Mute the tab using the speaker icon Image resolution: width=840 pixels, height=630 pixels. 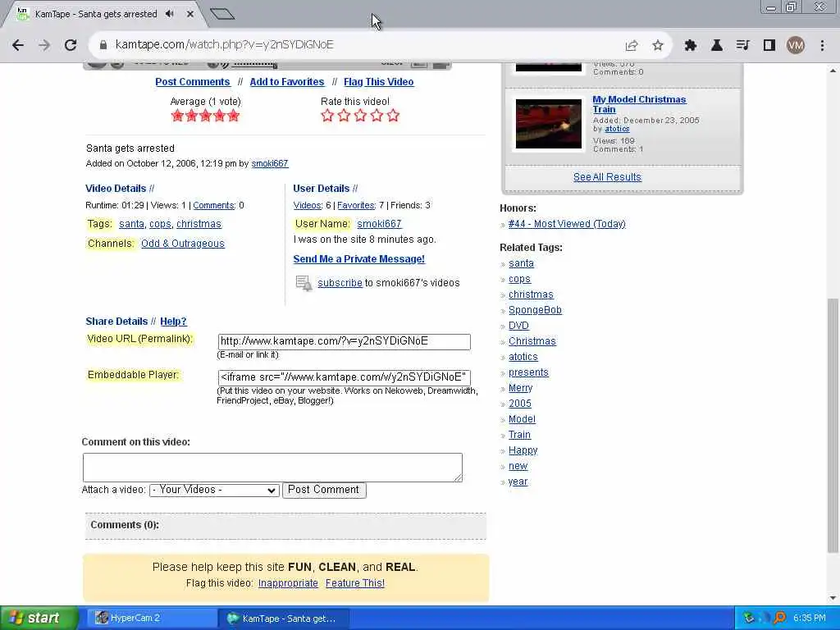[170, 14]
